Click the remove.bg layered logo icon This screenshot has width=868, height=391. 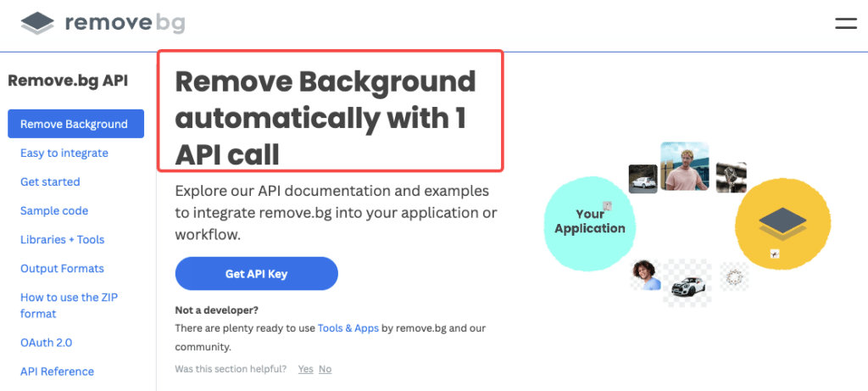tap(37, 23)
